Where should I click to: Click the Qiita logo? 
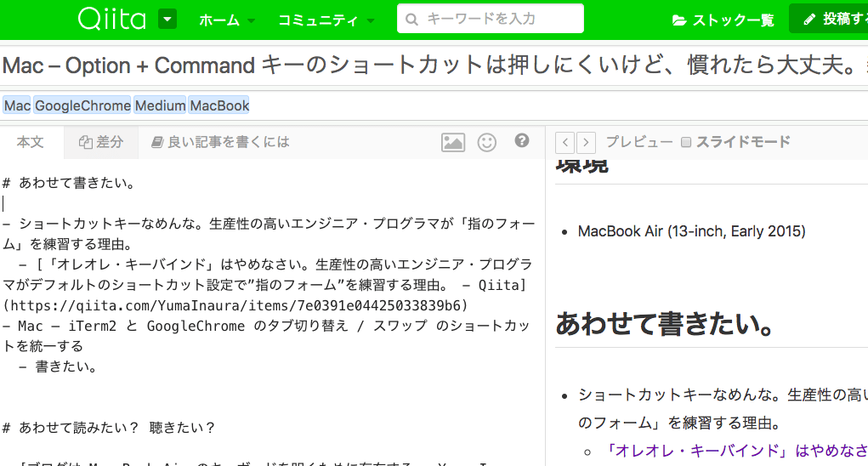click(x=112, y=19)
